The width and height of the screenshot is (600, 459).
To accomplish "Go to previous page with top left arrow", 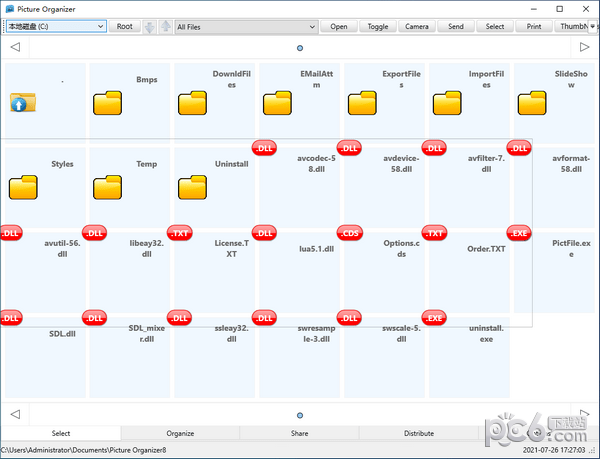I will coord(15,47).
